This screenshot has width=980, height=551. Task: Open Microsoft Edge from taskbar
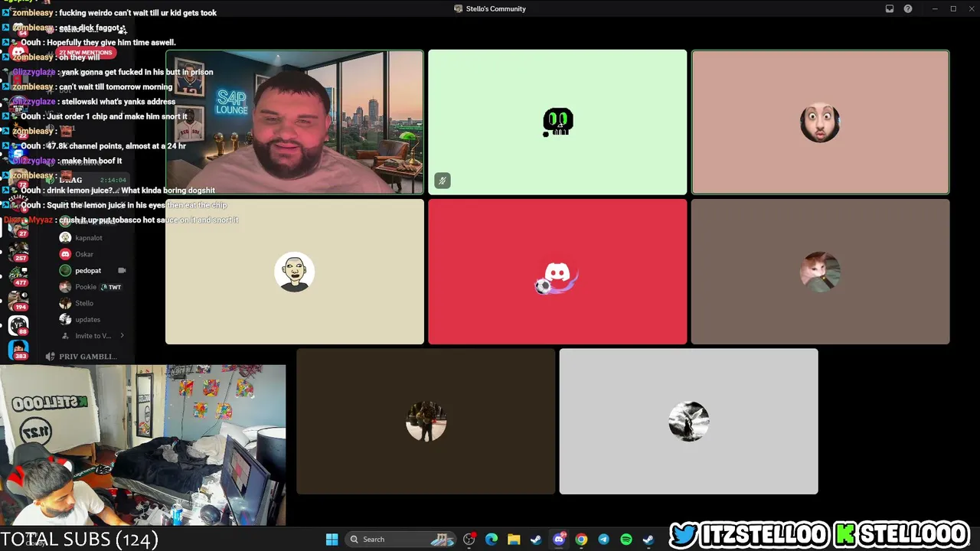[x=492, y=540]
